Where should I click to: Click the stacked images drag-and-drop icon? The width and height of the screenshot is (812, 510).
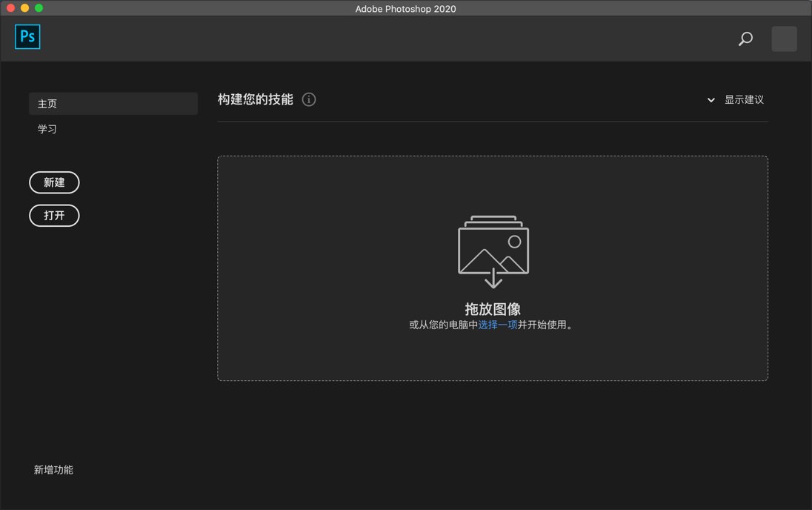click(x=493, y=251)
